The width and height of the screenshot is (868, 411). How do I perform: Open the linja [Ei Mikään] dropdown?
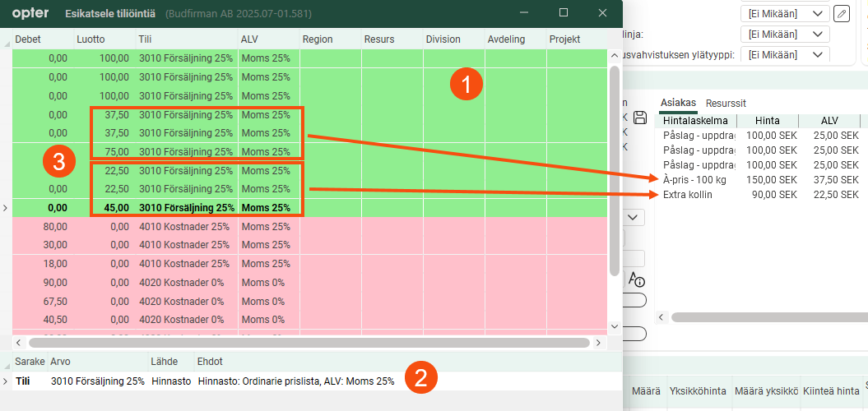784,35
